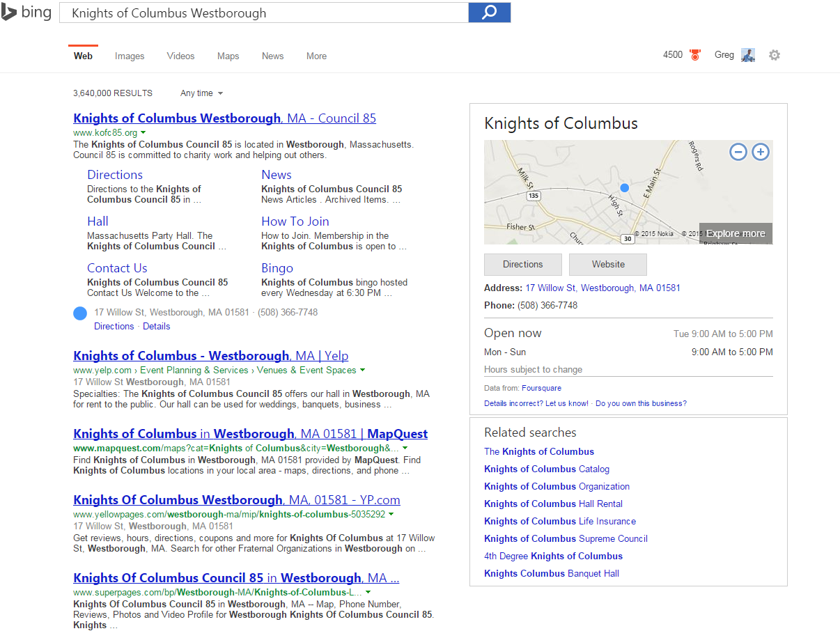Screen dimensions: 840x631
Task: Select the Web tab
Action: click(83, 56)
